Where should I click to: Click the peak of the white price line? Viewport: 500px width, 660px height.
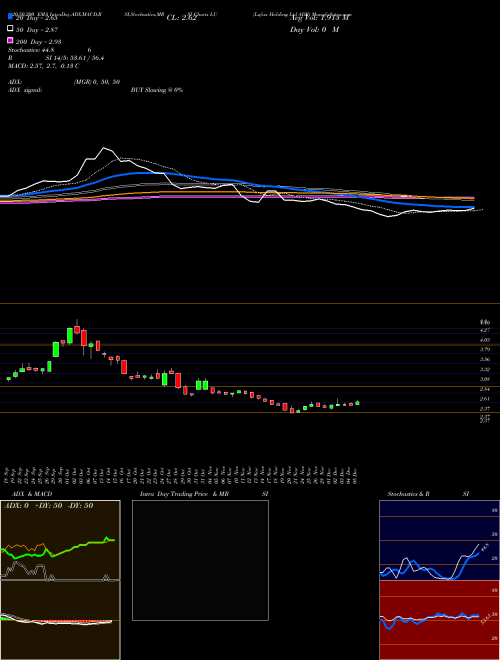(104, 148)
